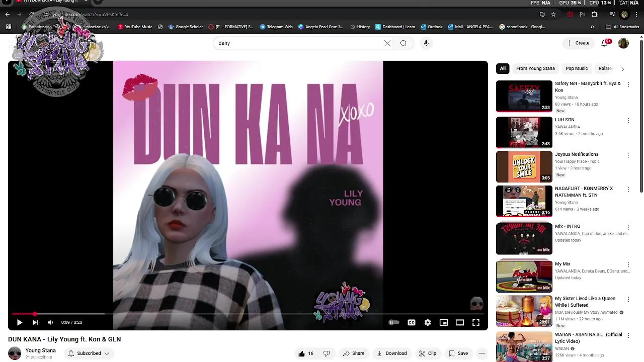The width and height of the screenshot is (644, 362).
Task: Open options for Mix - INTRO
Action: pyautogui.click(x=628, y=227)
